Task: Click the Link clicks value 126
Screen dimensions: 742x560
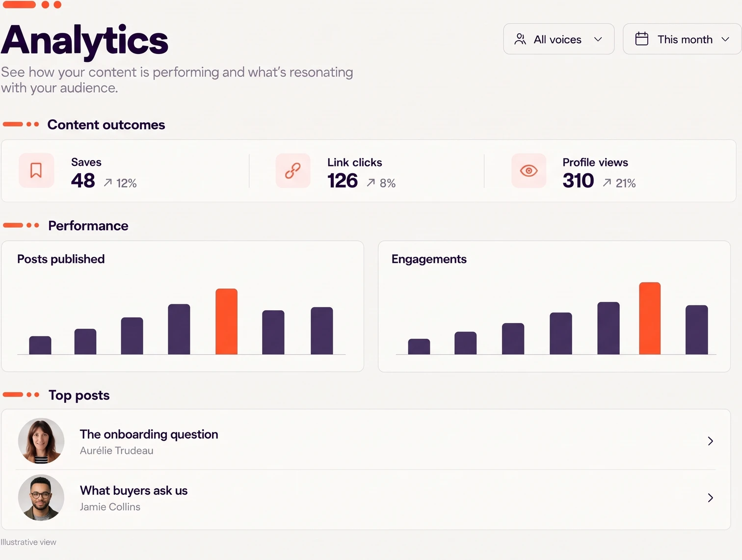Action: [343, 181]
